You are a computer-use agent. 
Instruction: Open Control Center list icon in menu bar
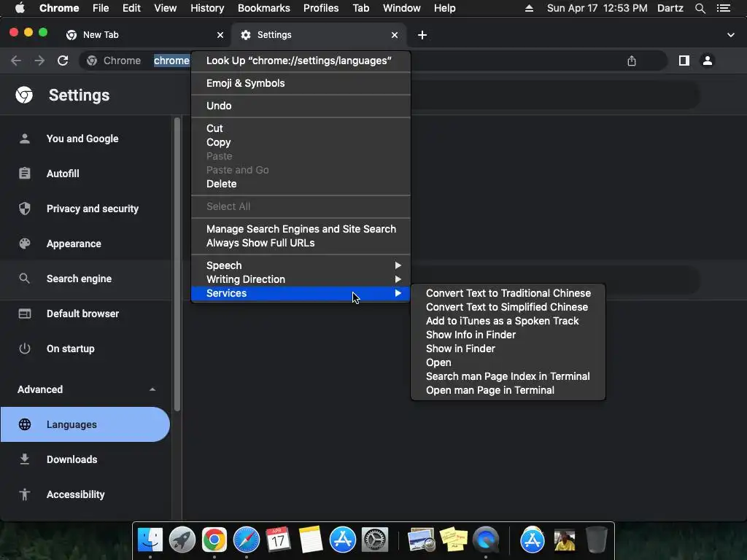click(x=724, y=8)
